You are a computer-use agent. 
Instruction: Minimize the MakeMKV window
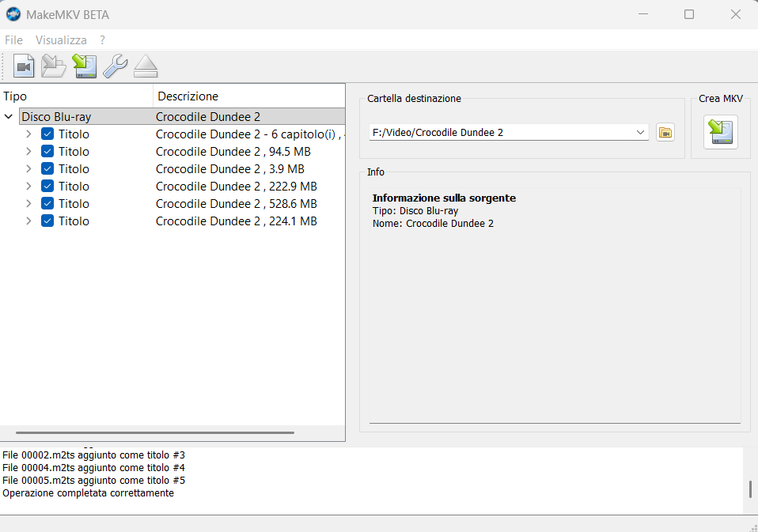[643, 14]
